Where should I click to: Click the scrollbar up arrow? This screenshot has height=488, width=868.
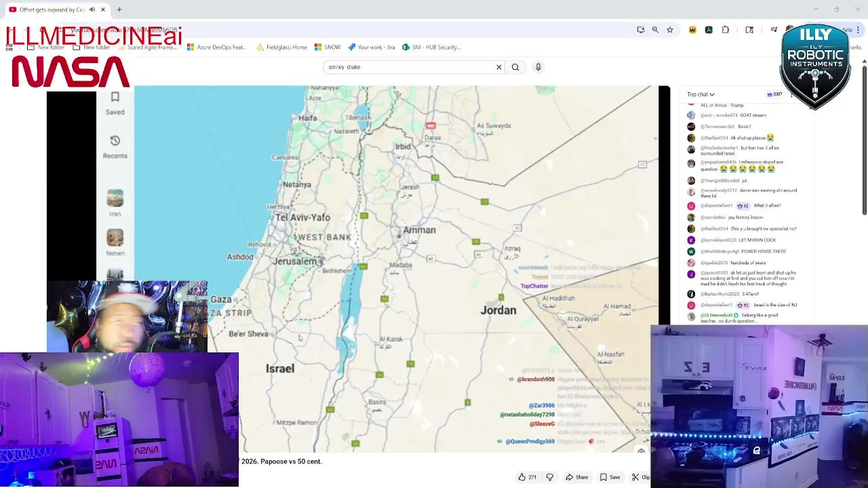[865, 62]
